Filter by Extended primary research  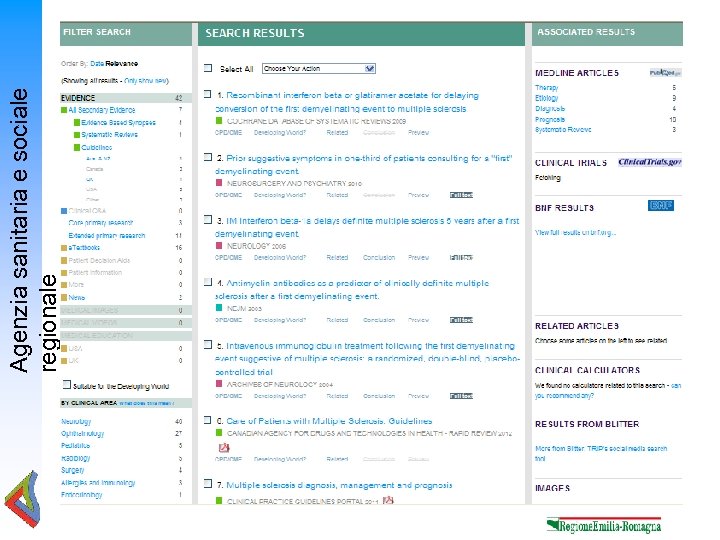point(107,236)
